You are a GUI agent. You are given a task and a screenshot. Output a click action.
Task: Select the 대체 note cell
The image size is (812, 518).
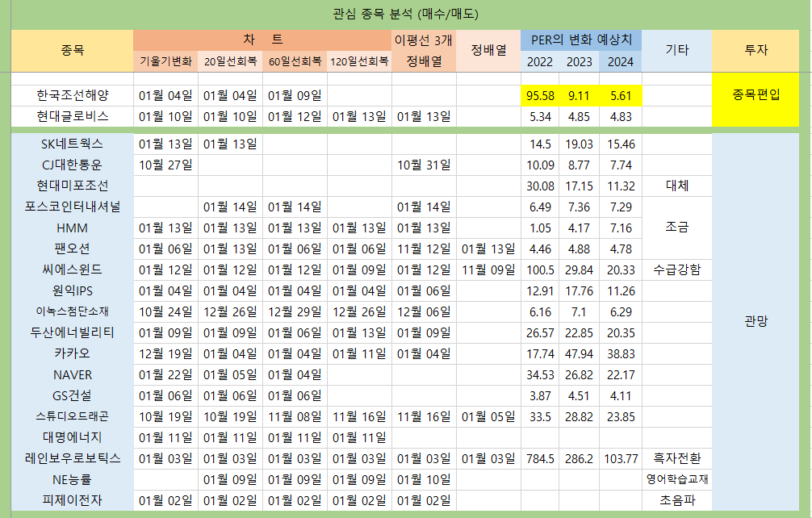pos(677,186)
